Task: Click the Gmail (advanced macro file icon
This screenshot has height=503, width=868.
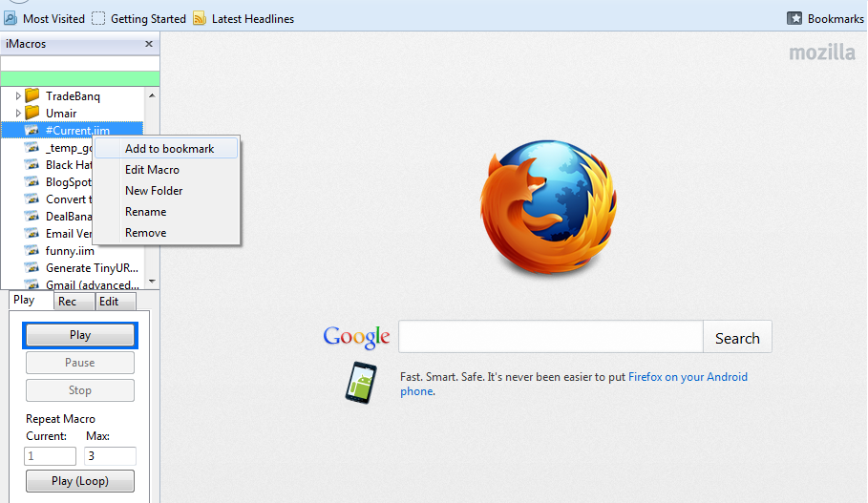Action: 32,284
